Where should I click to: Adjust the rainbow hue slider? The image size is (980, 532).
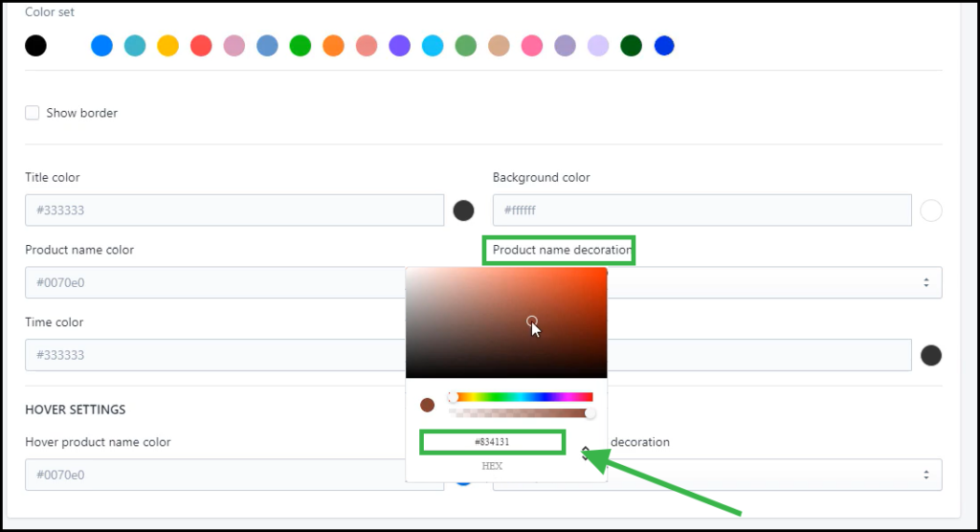point(521,397)
